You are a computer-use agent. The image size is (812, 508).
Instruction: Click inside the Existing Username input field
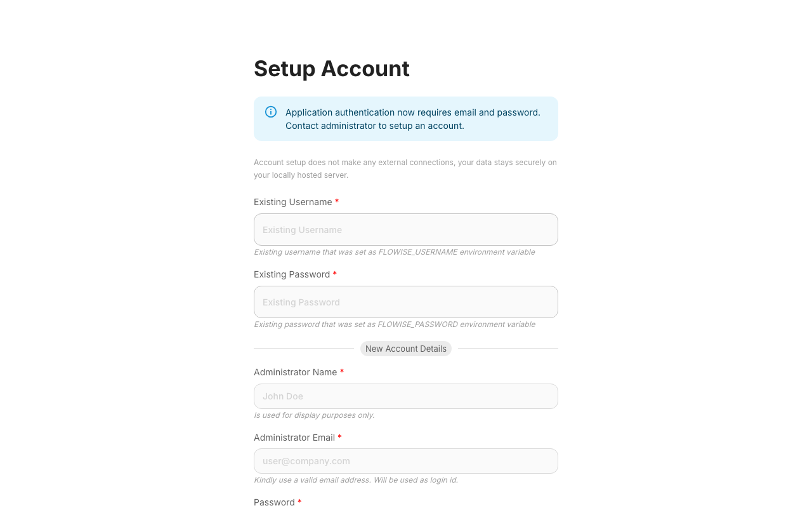click(405, 229)
